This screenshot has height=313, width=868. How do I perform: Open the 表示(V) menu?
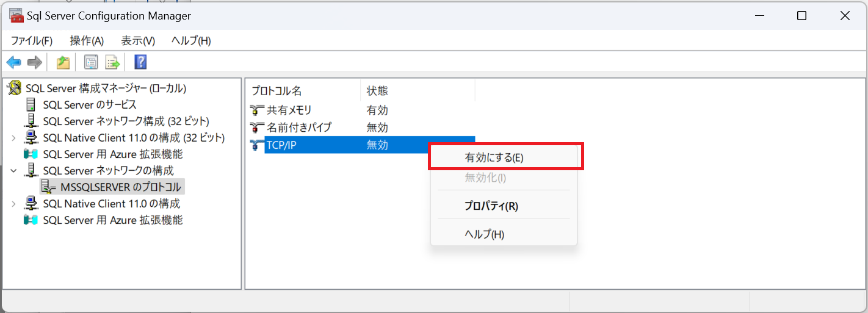(x=138, y=41)
